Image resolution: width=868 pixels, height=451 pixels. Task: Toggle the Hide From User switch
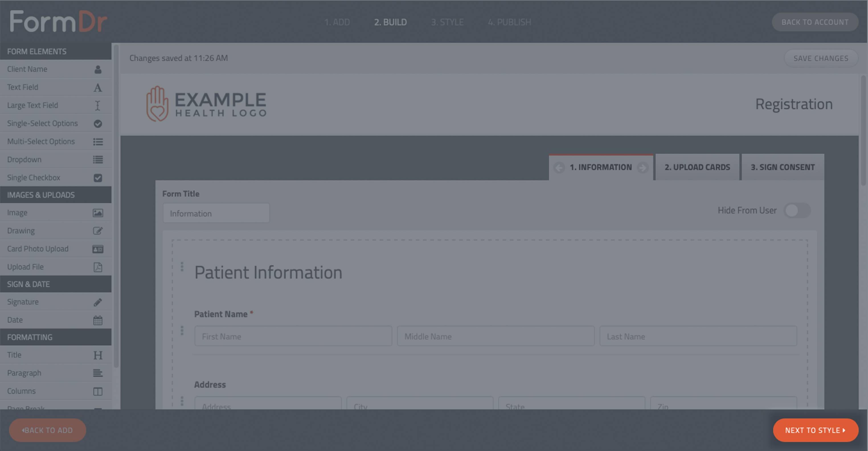tap(797, 211)
